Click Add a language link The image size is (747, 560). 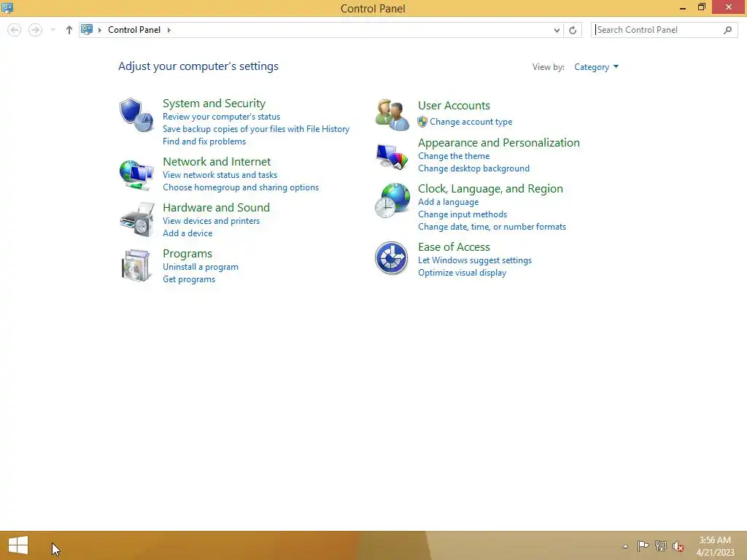[449, 202]
